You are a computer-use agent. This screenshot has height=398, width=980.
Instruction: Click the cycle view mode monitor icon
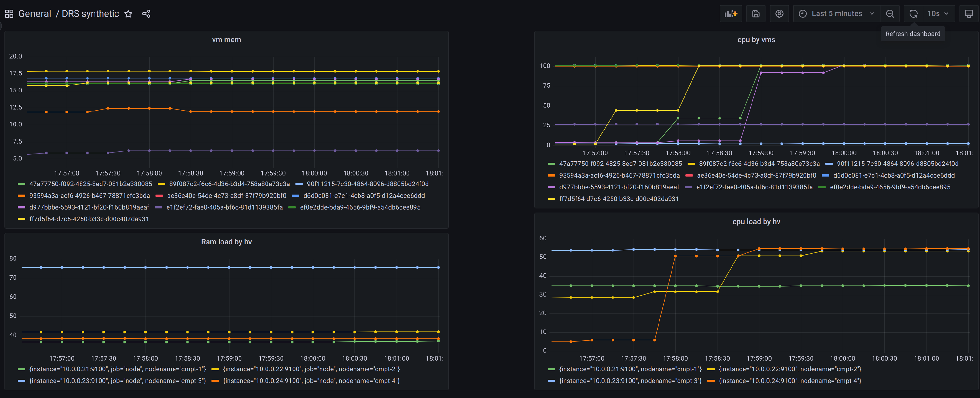click(x=969, y=14)
